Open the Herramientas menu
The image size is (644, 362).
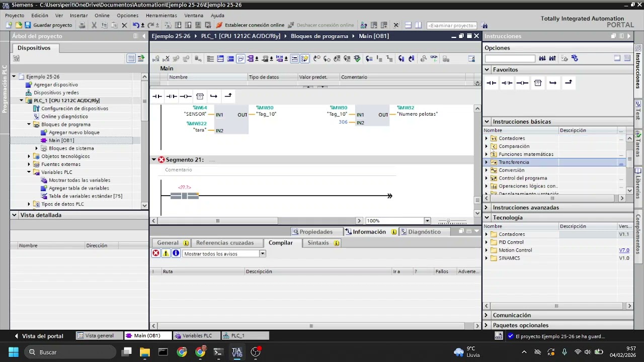pos(161,16)
